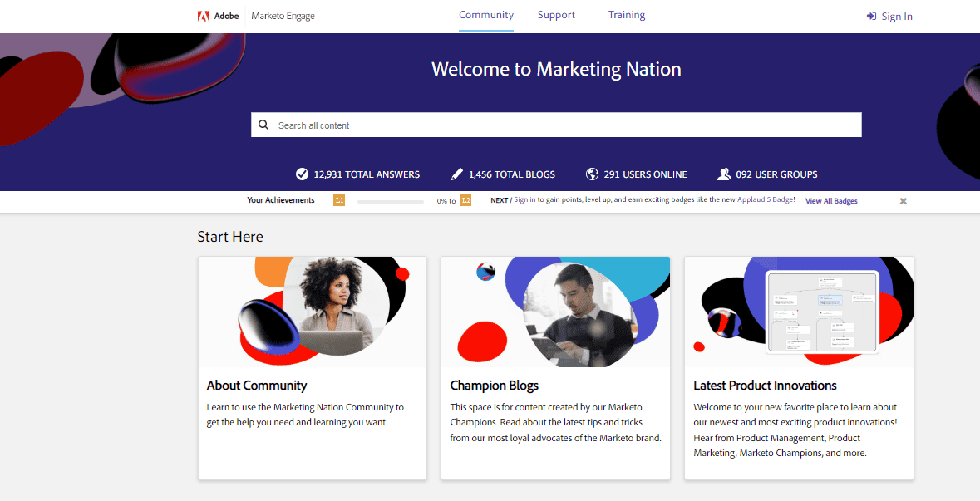
Task: Open the Champion Blogs card image
Action: [x=555, y=312]
